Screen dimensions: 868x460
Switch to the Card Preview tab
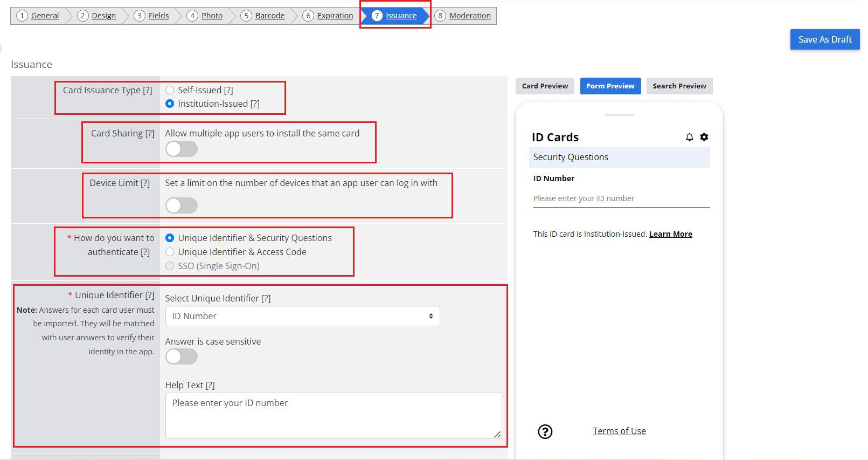(545, 86)
